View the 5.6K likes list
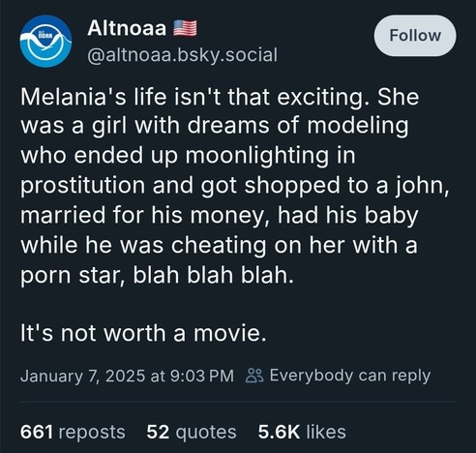The height and width of the screenshot is (453, 476). pyautogui.click(x=302, y=432)
